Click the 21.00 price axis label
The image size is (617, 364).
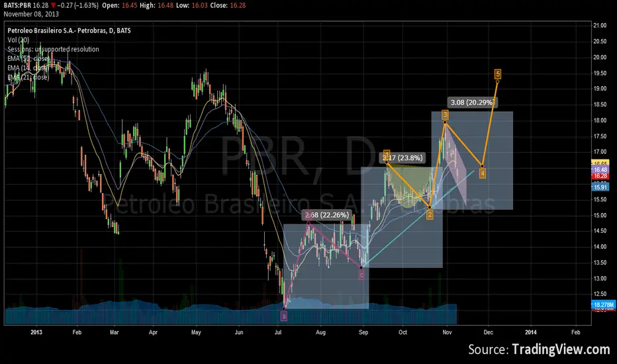pos(600,26)
